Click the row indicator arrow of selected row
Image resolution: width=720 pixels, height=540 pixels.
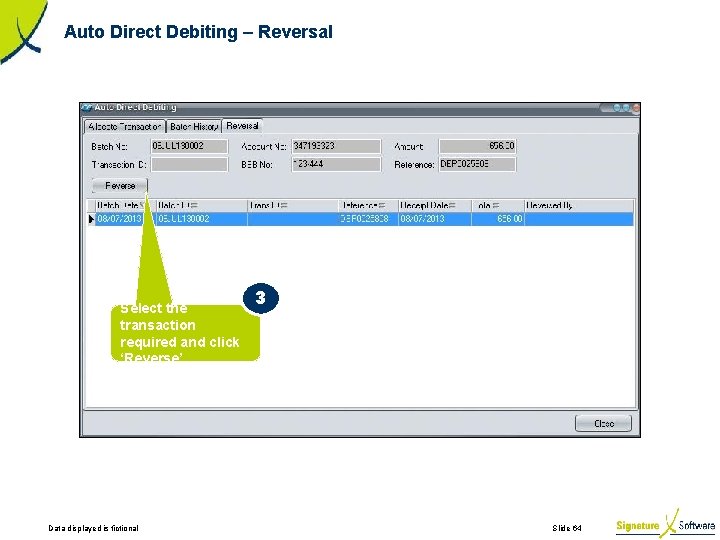pos(91,219)
